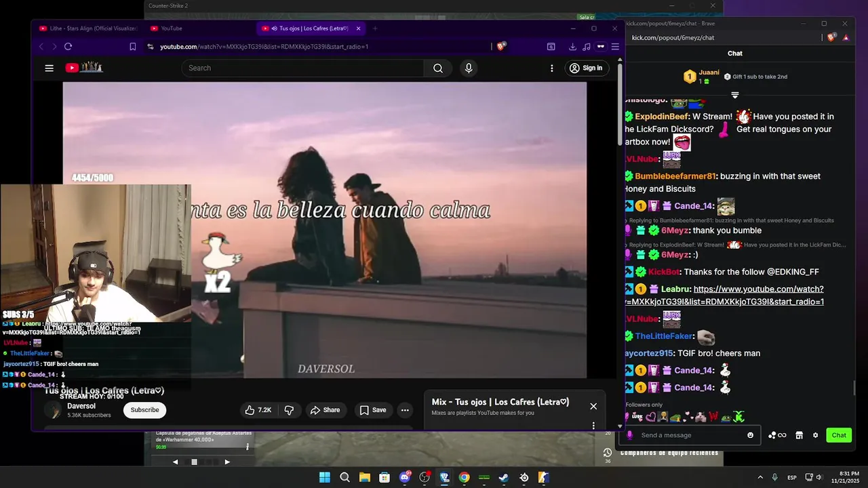Share the Tus ojos video
This screenshot has width=868, height=488.
tap(325, 410)
